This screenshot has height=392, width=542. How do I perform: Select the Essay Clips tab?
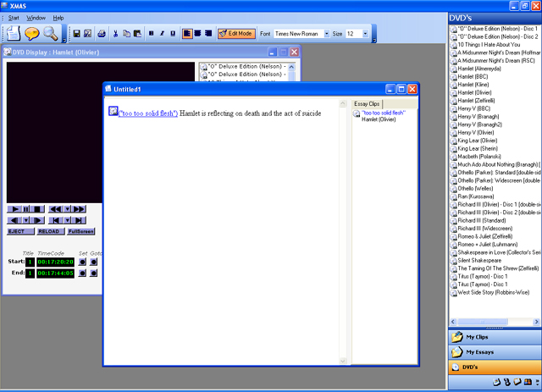pos(367,103)
